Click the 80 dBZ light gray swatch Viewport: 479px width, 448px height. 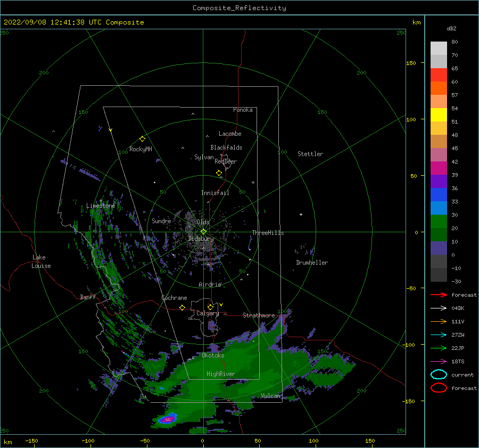coord(439,48)
